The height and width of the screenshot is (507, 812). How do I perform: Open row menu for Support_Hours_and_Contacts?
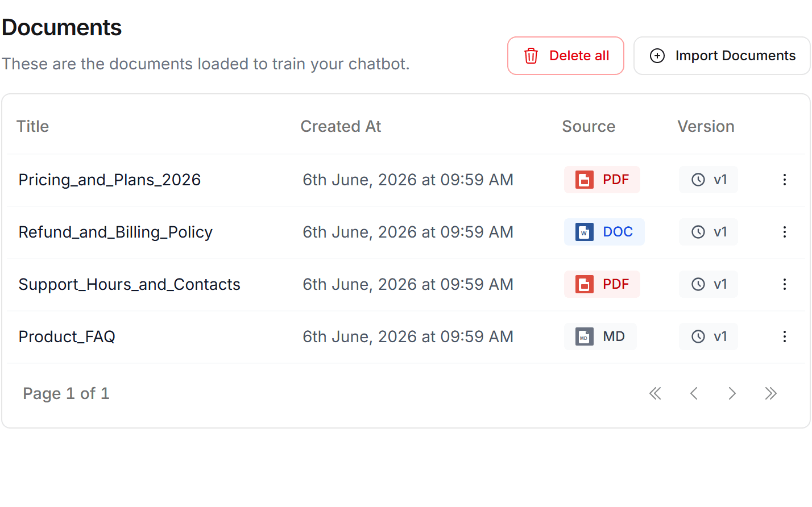(x=785, y=284)
